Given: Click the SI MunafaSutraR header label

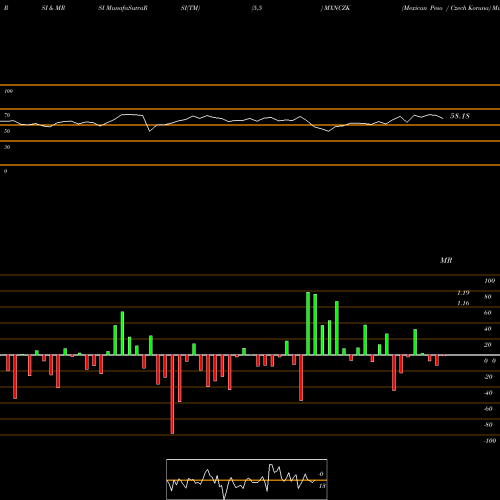Looking at the screenshot, I should (123, 8).
